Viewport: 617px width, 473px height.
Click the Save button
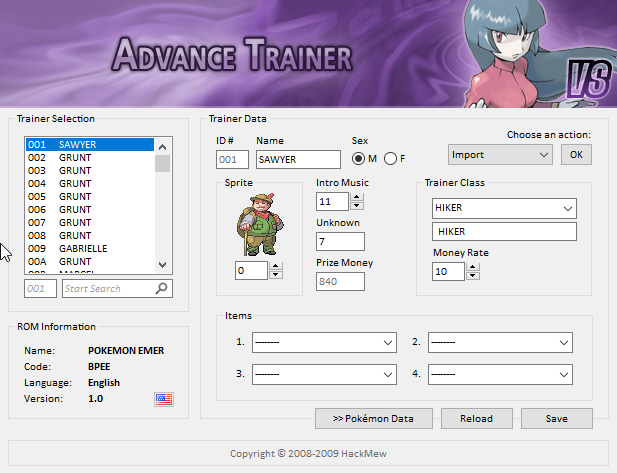tap(557, 418)
